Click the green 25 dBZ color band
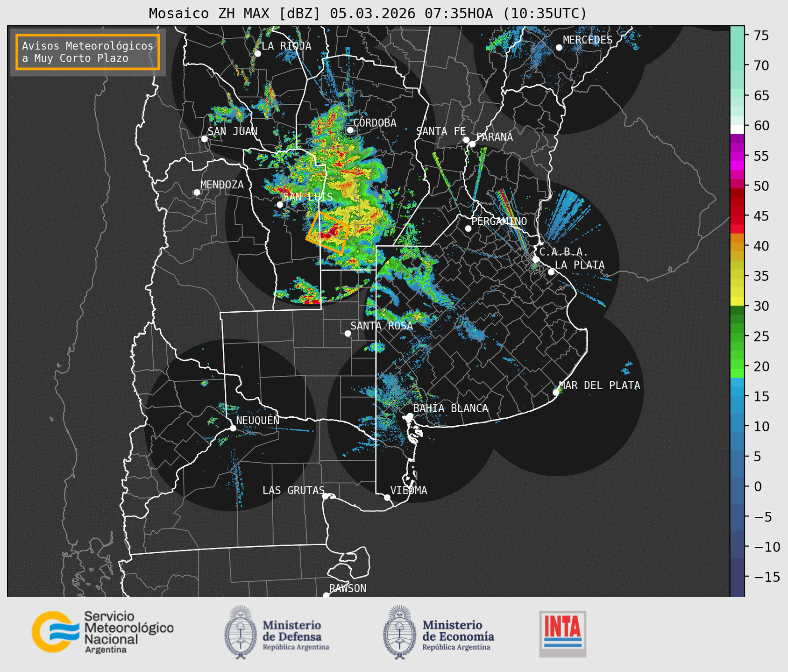 click(737, 336)
